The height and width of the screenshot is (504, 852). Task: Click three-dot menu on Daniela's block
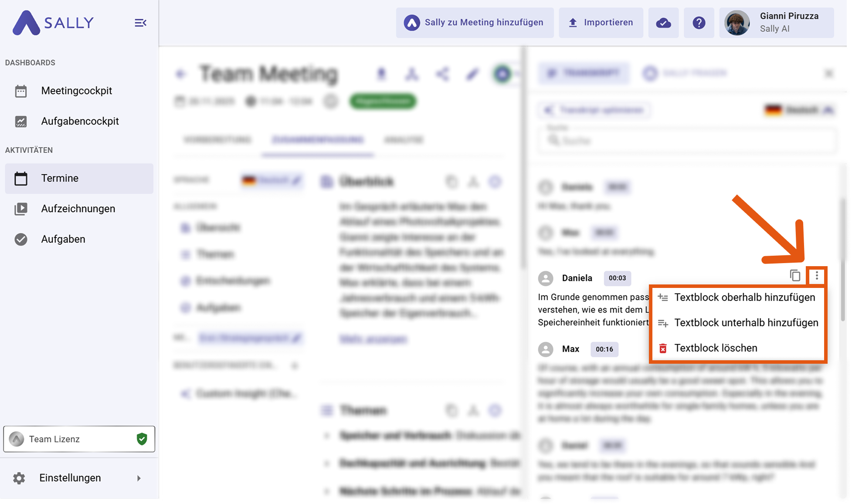click(817, 276)
